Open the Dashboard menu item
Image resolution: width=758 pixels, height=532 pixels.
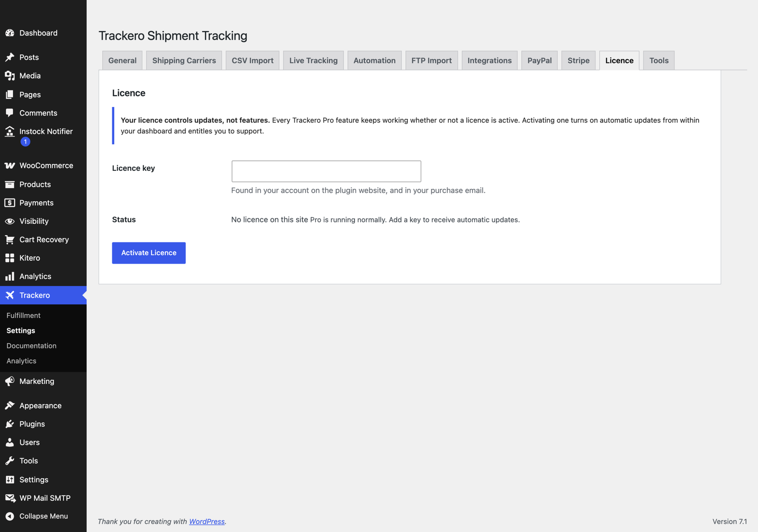tap(43, 33)
